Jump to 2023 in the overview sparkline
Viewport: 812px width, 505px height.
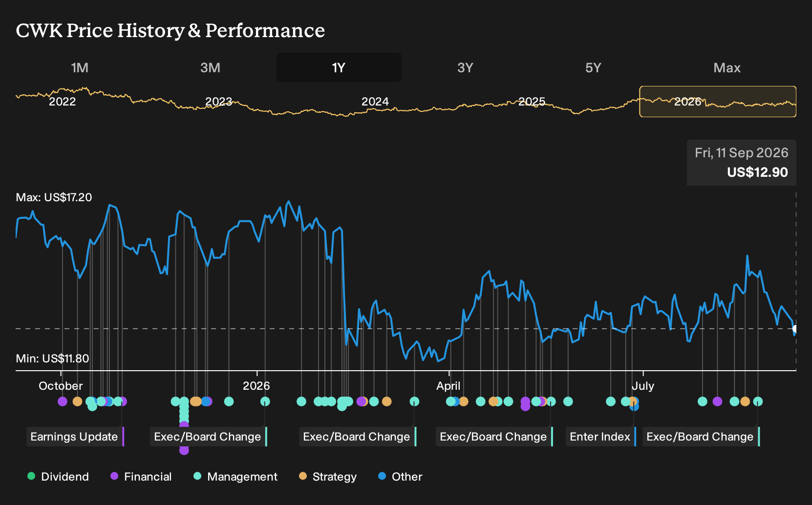[218, 102]
